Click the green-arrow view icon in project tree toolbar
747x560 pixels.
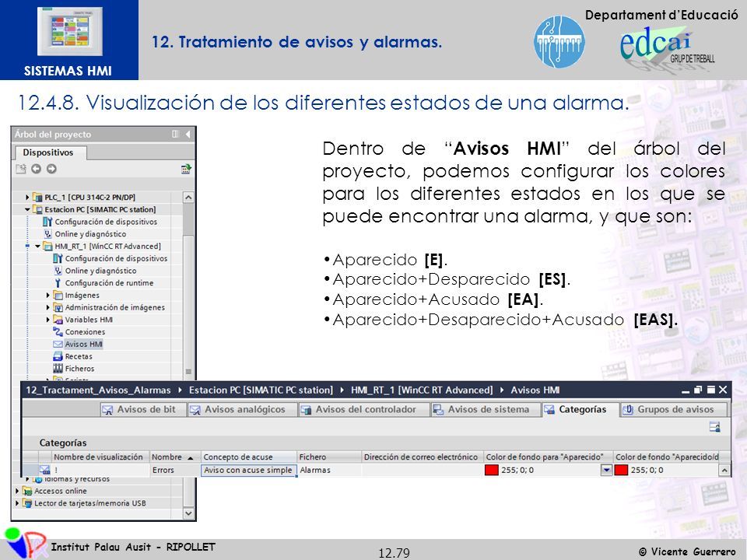[x=186, y=169]
